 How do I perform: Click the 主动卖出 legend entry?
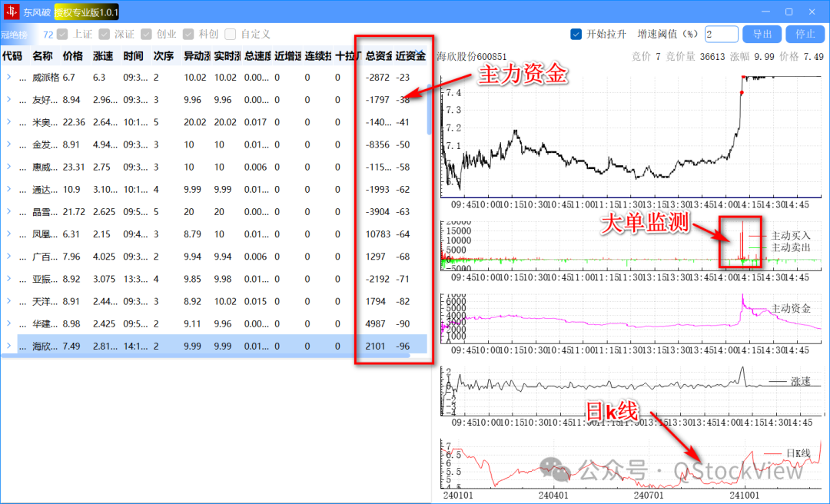779,247
